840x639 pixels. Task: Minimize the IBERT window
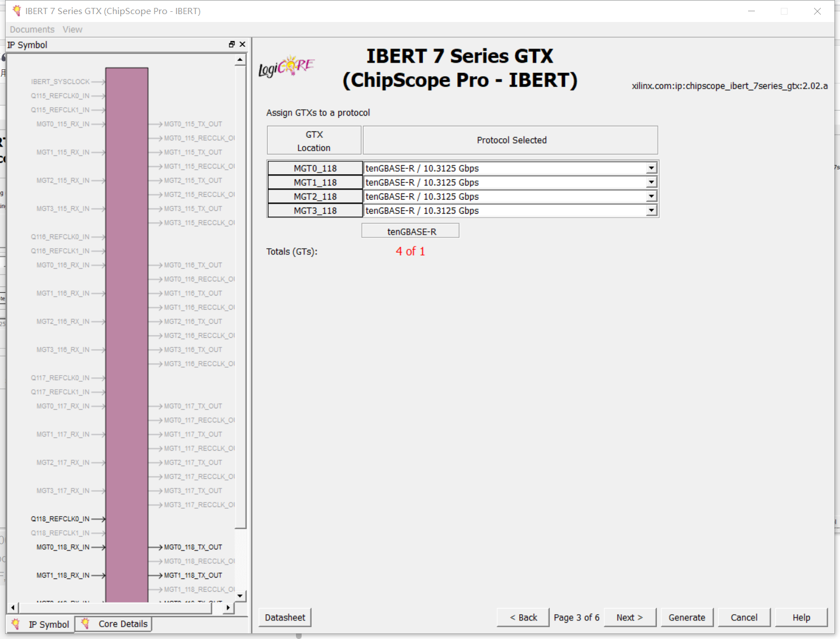pos(751,11)
